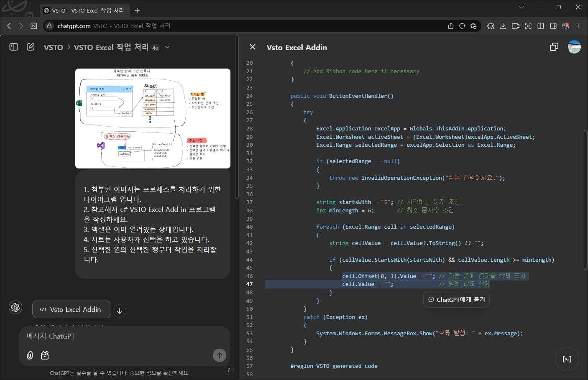Click line number 47 in the gutter
This screenshot has width=588, height=380.
point(250,284)
